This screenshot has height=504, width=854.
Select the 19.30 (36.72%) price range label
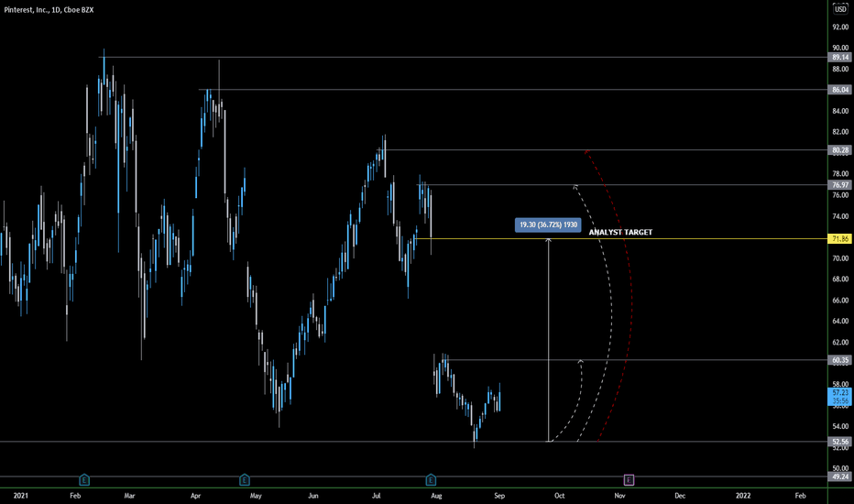[x=548, y=225]
